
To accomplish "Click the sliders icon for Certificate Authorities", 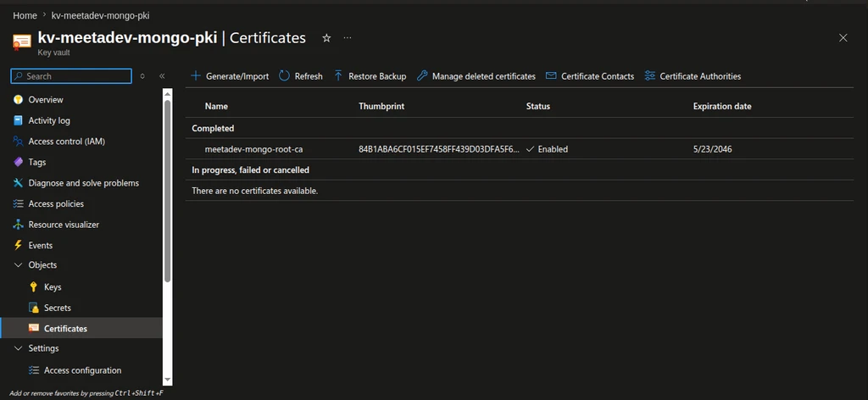I will click(x=650, y=75).
